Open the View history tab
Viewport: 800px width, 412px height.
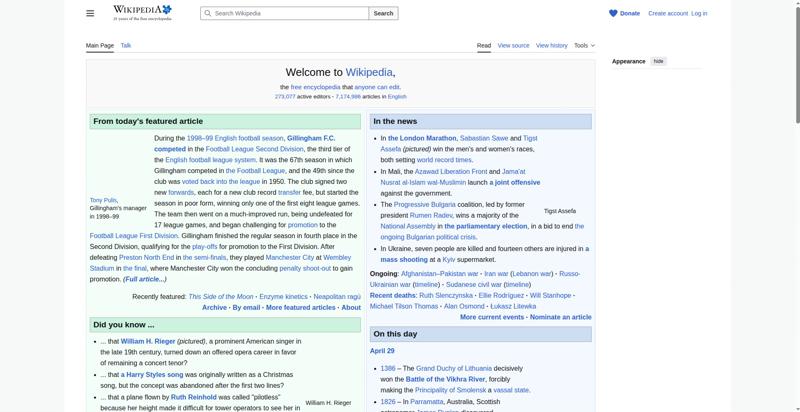click(551, 45)
